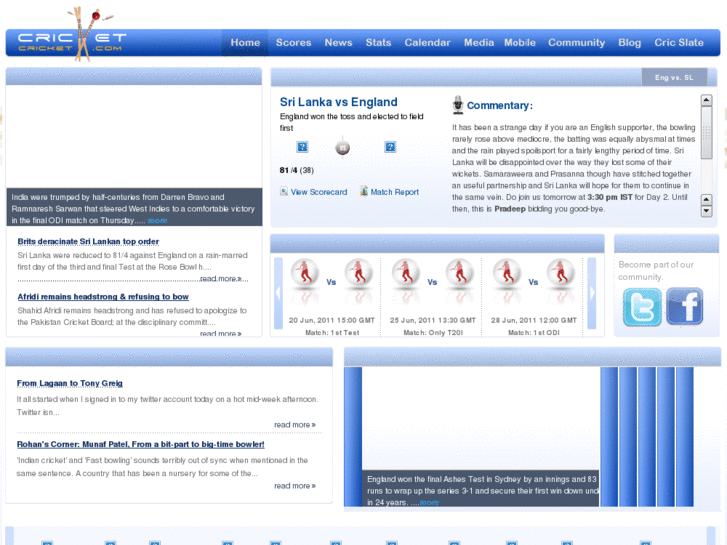The image size is (727, 545).
Task: Visit the Blog page
Action: 630,43
